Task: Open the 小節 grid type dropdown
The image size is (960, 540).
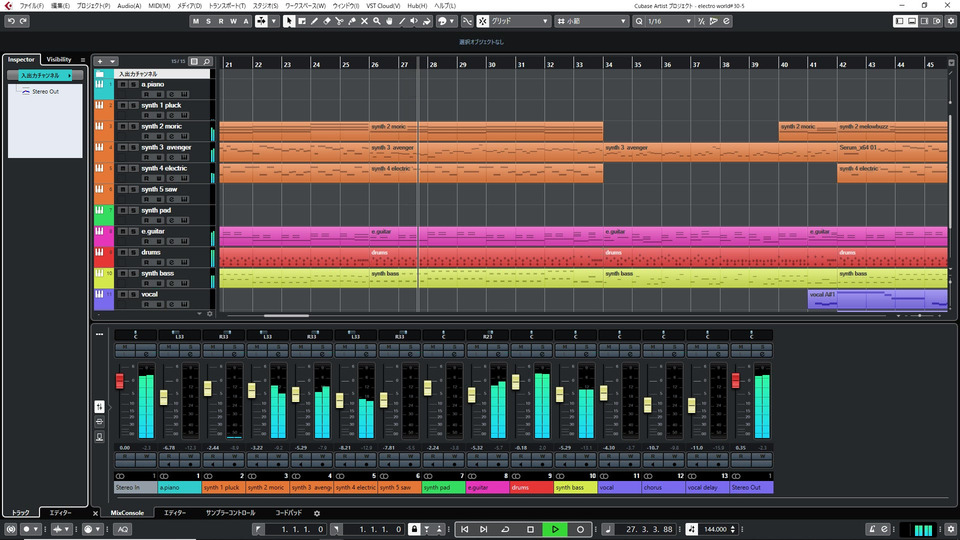Action: (x=590, y=21)
